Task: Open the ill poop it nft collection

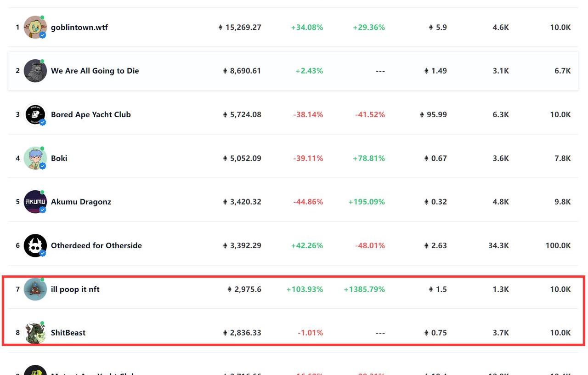Action: tap(75, 289)
